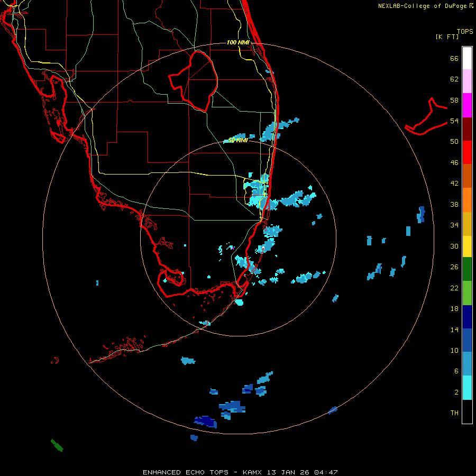This screenshot has width=476, height=476.
Task: Click the legend value 30
Action: 454,246
